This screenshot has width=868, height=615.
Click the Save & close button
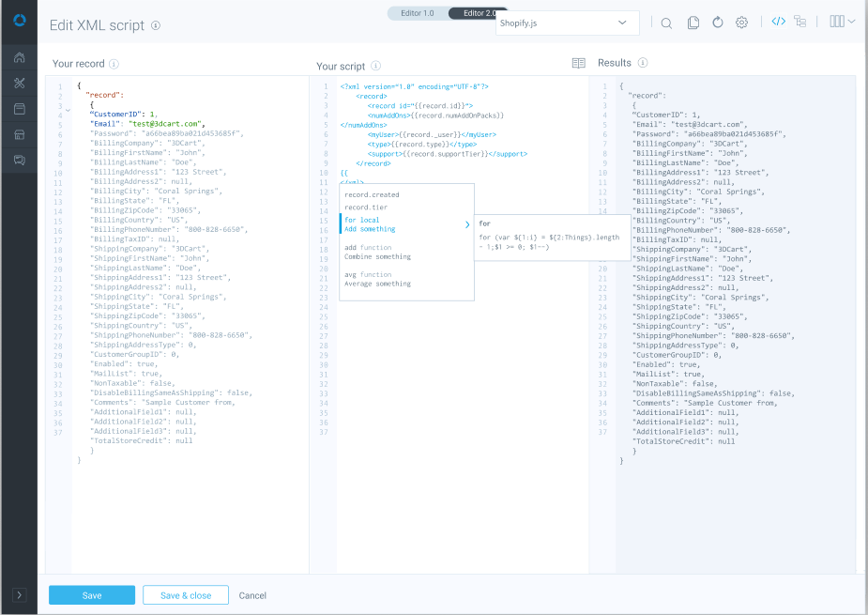click(185, 595)
